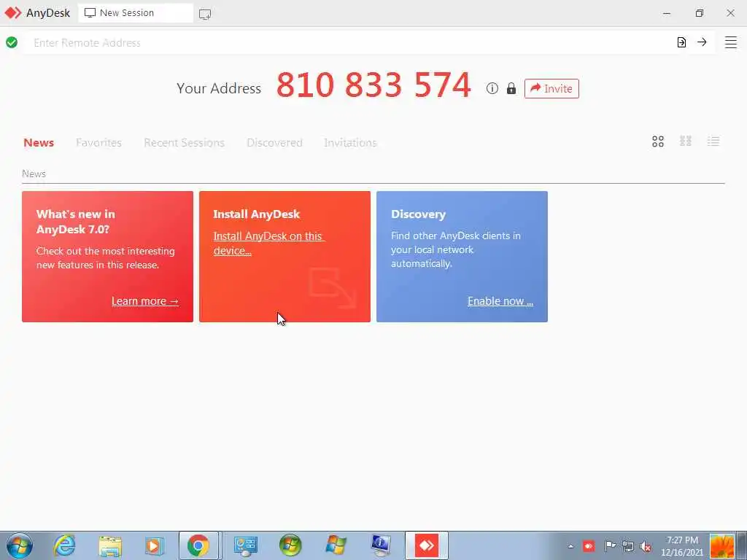Switch to large tiles view
This screenshot has width=747, height=560.
pos(658,141)
